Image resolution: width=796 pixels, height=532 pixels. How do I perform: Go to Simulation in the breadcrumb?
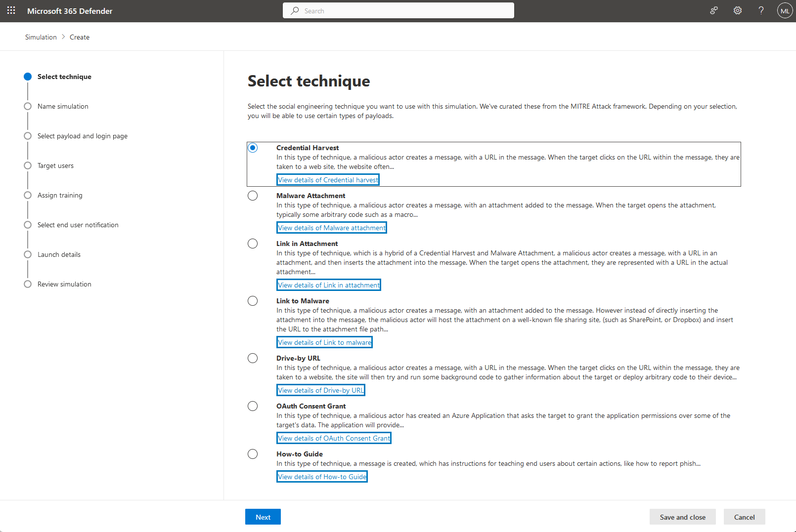click(x=41, y=37)
